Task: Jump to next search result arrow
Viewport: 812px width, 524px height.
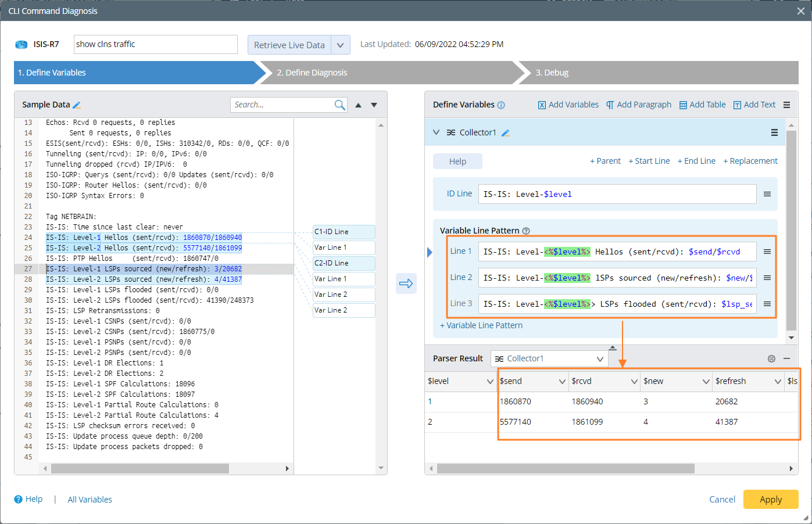Action: pyautogui.click(x=374, y=105)
